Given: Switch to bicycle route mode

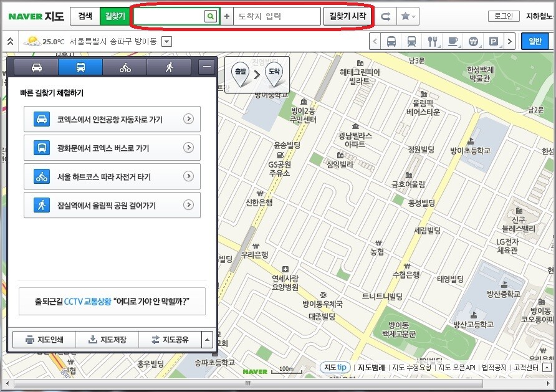Looking at the screenshot, I should [124, 67].
